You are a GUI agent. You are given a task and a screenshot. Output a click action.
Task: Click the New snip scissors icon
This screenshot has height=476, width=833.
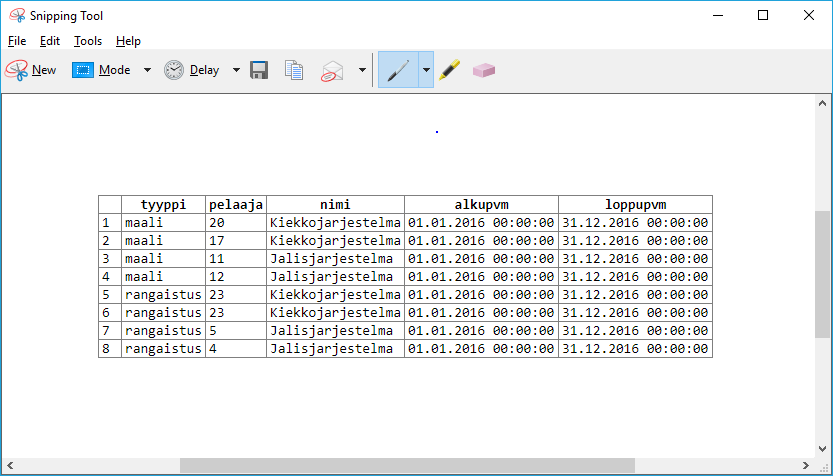click(x=17, y=70)
